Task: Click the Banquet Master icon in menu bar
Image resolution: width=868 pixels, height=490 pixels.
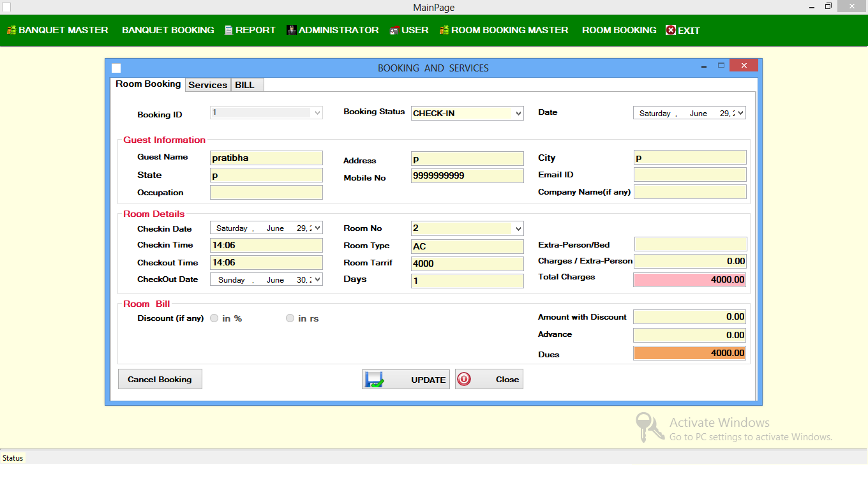Action: pos(11,30)
